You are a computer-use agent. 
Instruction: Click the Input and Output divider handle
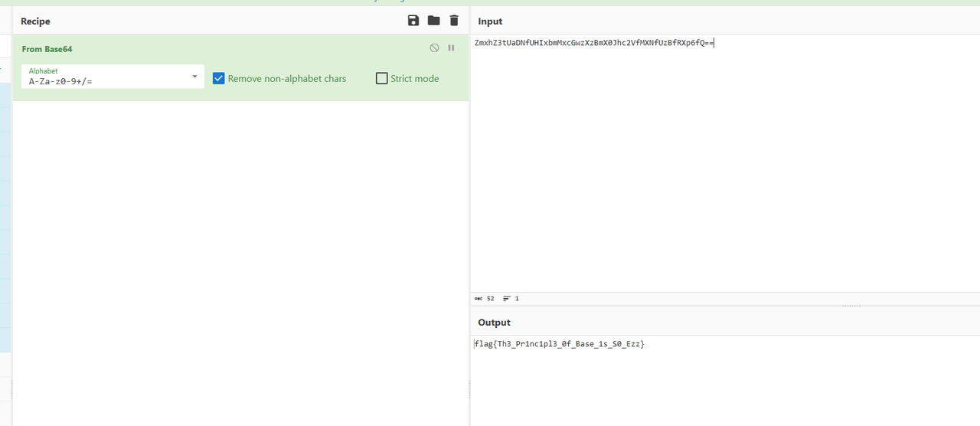[851, 306]
